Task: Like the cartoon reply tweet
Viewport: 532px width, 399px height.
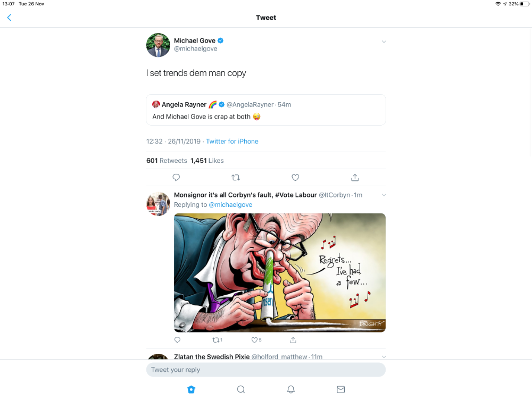Action: click(x=255, y=340)
